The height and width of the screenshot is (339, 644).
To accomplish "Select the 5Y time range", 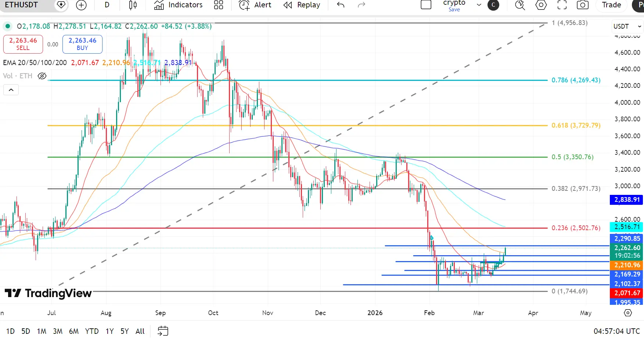I will pos(125,331).
